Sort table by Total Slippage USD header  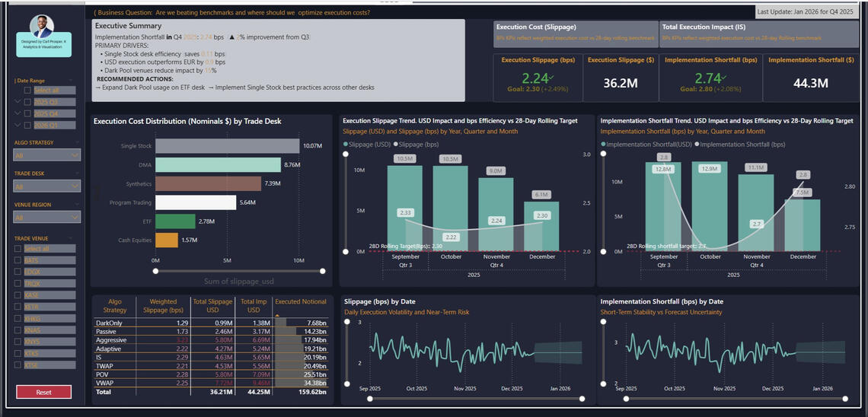click(212, 306)
